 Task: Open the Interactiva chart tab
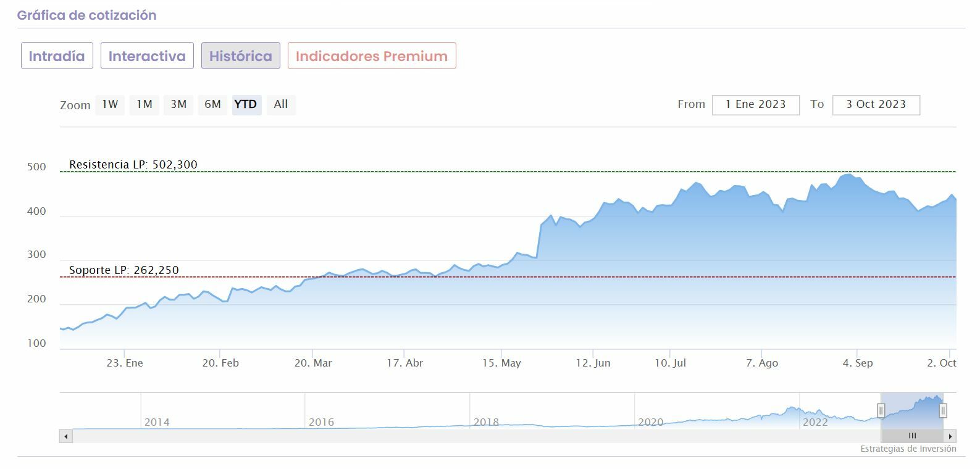pyautogui.click(x=147, y=56)
